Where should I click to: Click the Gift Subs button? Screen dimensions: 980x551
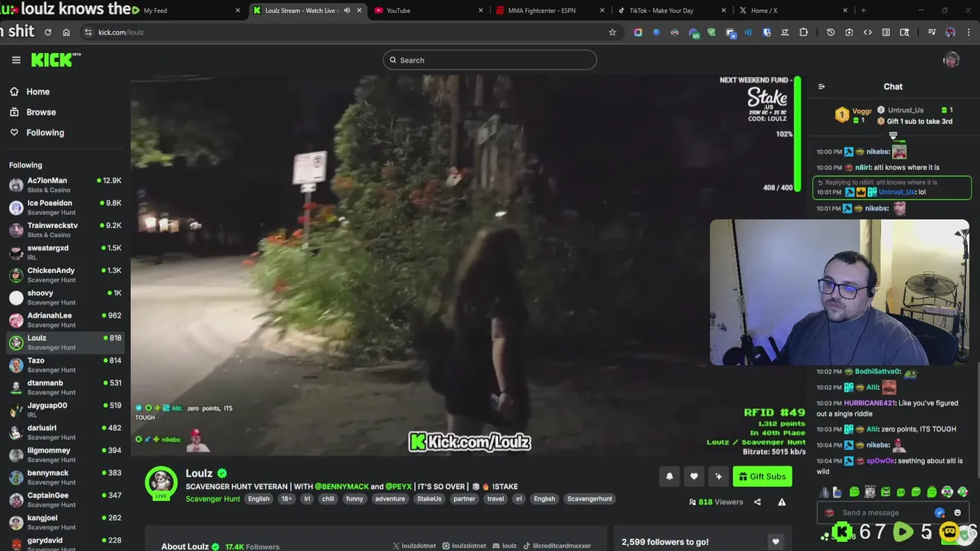(762, 476)
